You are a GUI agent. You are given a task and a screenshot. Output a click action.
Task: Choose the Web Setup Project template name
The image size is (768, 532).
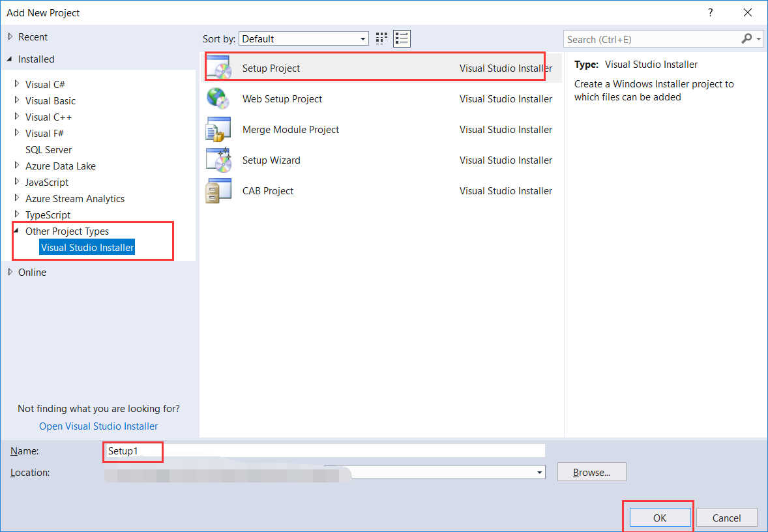point(282,98)
